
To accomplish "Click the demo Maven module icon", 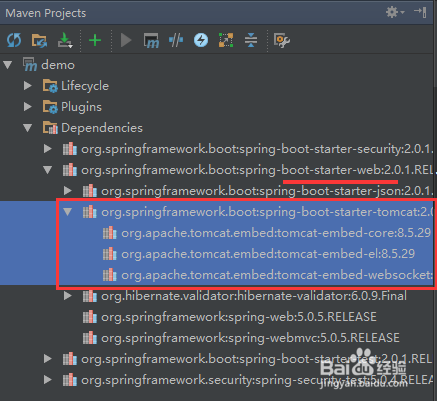I will (30, 64).
